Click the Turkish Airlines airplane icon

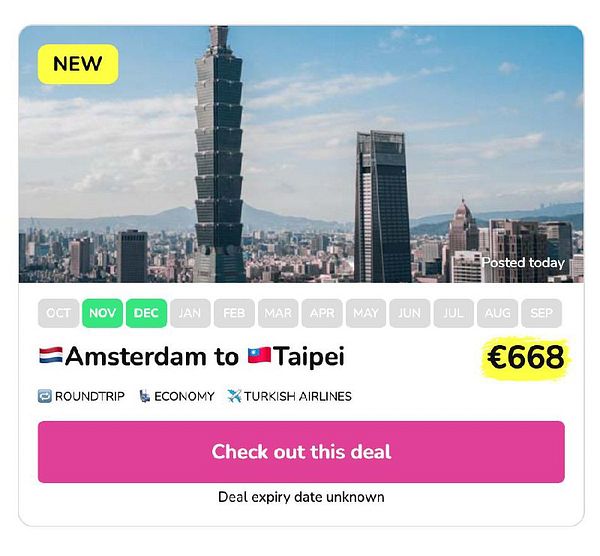(234, 396)
